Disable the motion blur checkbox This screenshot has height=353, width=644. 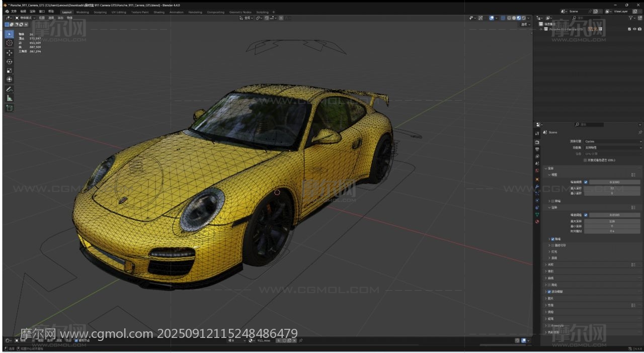click(x=549, y=292)
